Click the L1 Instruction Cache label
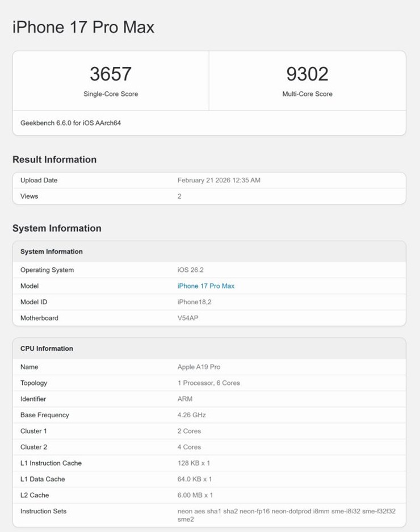The width and height of the screenshot is (420, 532). [51, 463]
